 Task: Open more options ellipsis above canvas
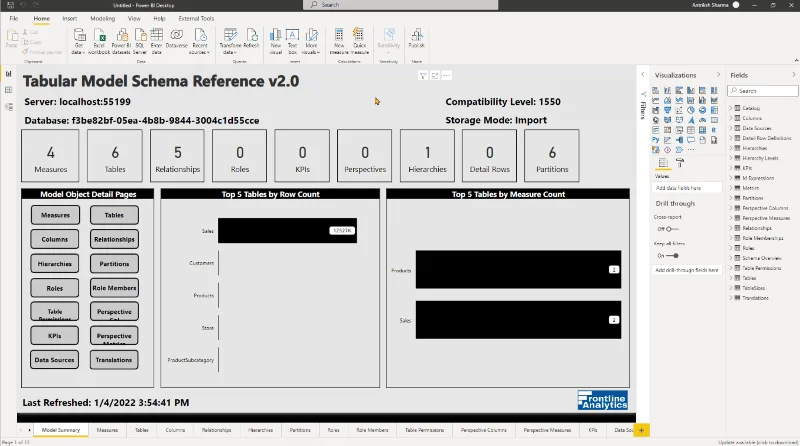tap(446, 76)
